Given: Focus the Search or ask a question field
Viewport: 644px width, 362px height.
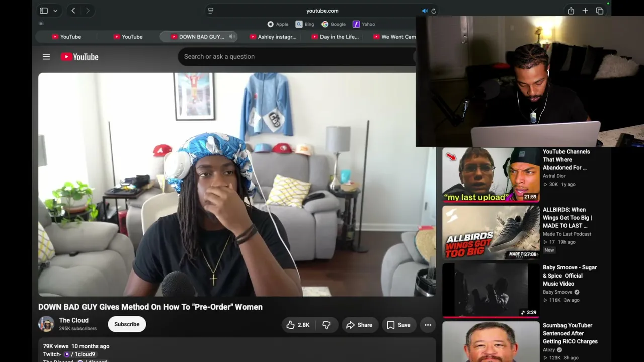Looking at the screenshot, I should point(297,57).
